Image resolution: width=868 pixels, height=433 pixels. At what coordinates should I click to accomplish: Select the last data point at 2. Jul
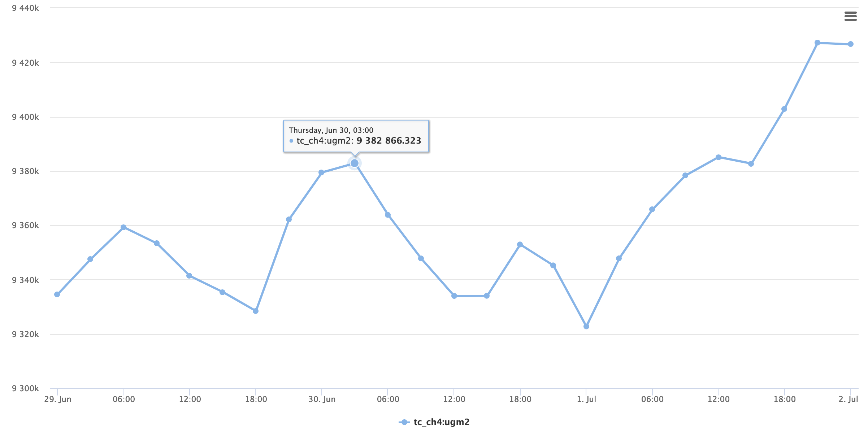tap(851, 44)
